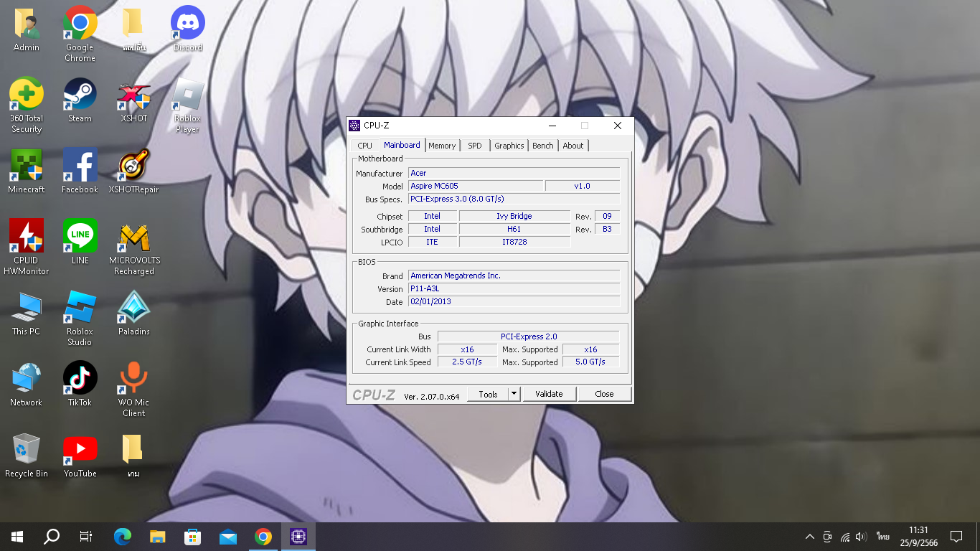
Task: Open the Facebook desktop shortcut
Action: [80, 171]
